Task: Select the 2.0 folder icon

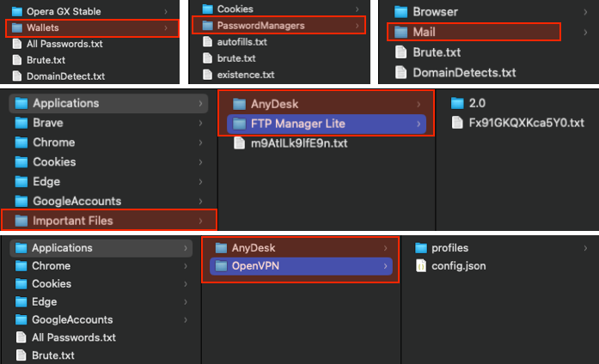Action: [457, 103]
